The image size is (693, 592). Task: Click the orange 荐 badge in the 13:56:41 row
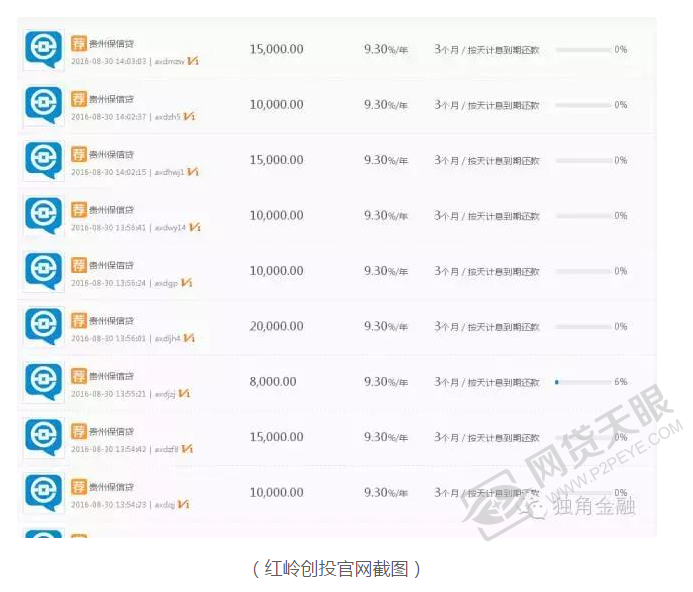coord(79,210)
